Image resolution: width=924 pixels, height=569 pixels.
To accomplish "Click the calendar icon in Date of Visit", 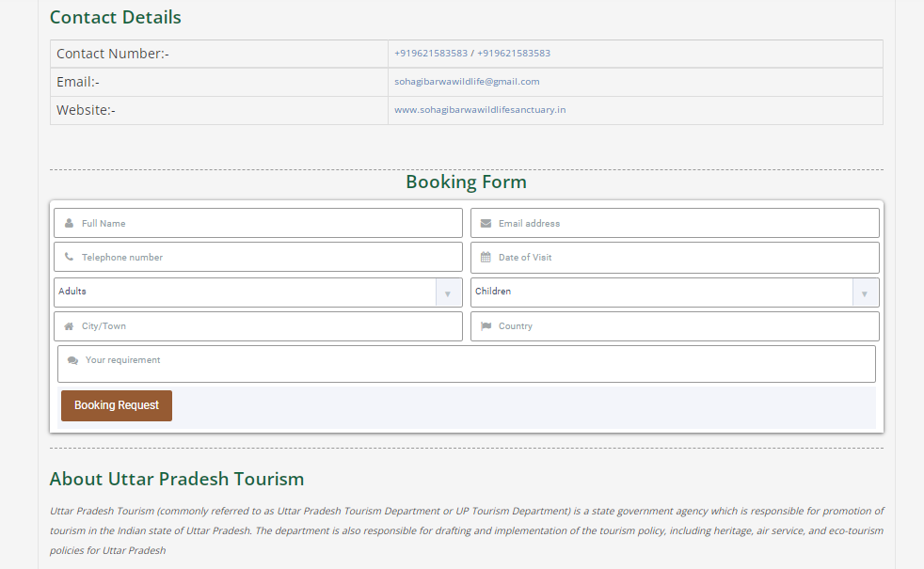I will (486, 257).
